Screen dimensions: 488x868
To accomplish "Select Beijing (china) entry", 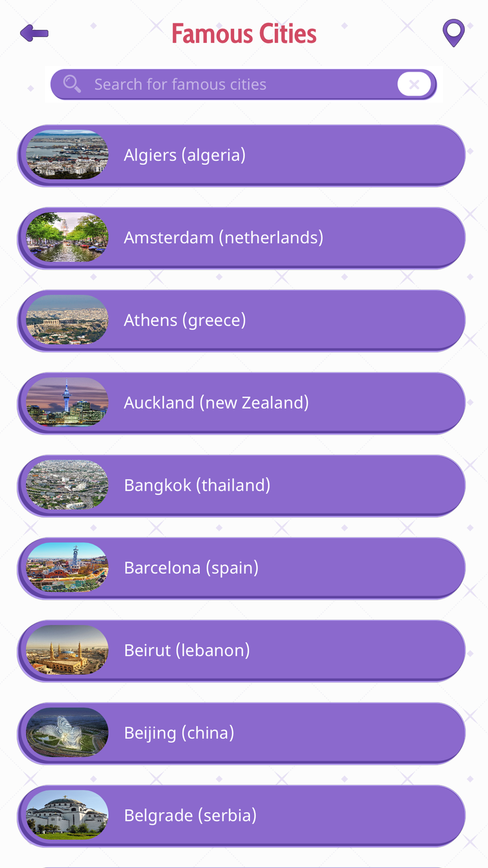I will coord(241,733).
